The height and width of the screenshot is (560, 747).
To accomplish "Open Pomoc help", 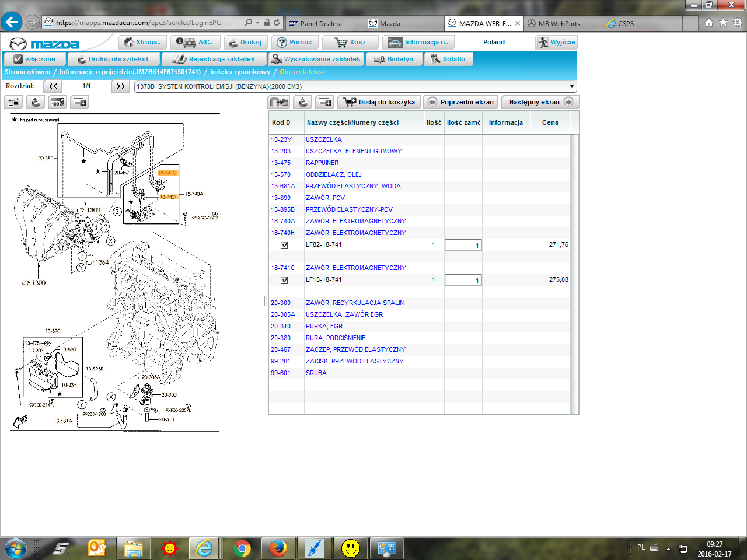I will [295, 43].
